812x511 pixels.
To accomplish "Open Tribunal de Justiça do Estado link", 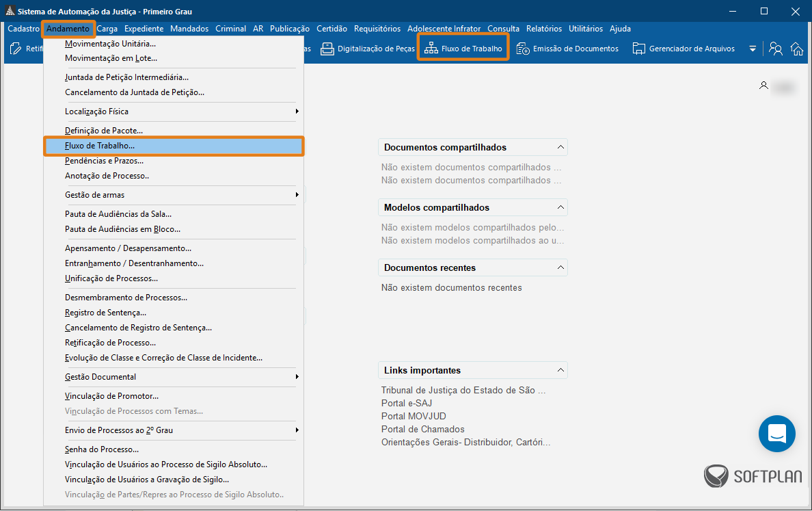I will 463,390.
